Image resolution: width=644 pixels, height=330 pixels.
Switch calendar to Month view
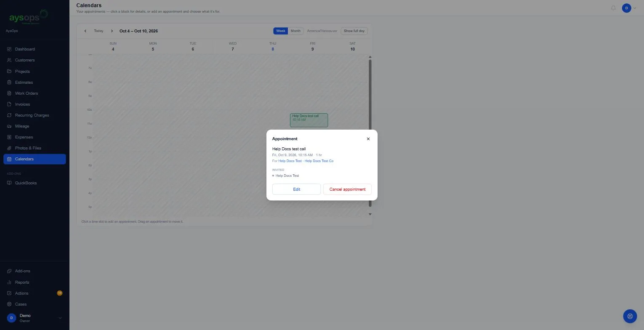[x=295, y=31]
